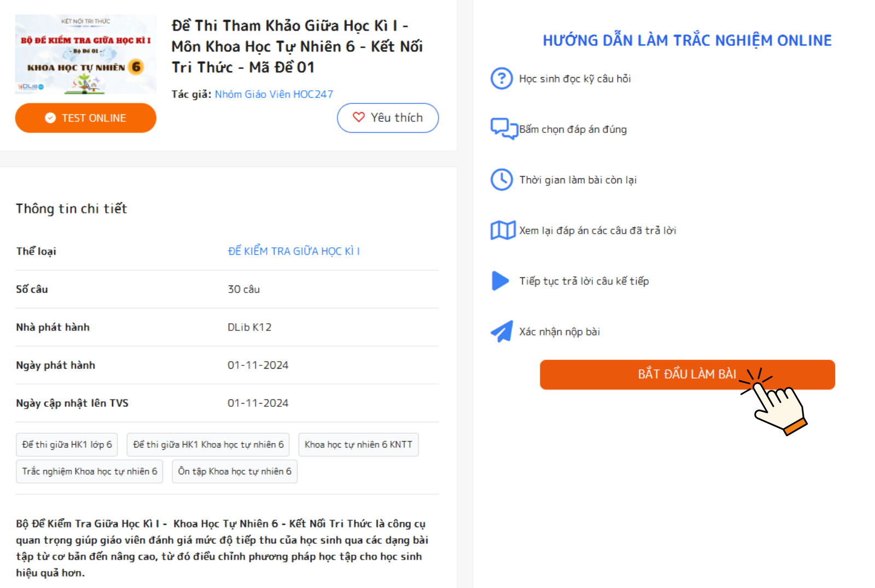The height and width of the screenshot is (588, 875).
Task: Click the blue play triangle icon
Action: (500, 281)
